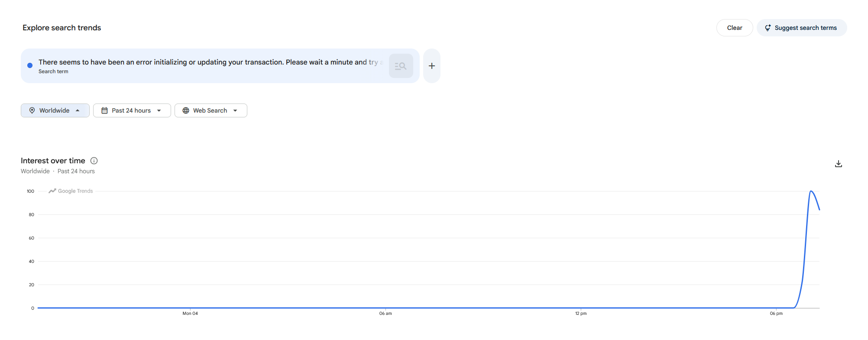Click the calendar icon in Past 24 hours
The width and height of the screenshot is (868, 340).
tap(104, 110)
